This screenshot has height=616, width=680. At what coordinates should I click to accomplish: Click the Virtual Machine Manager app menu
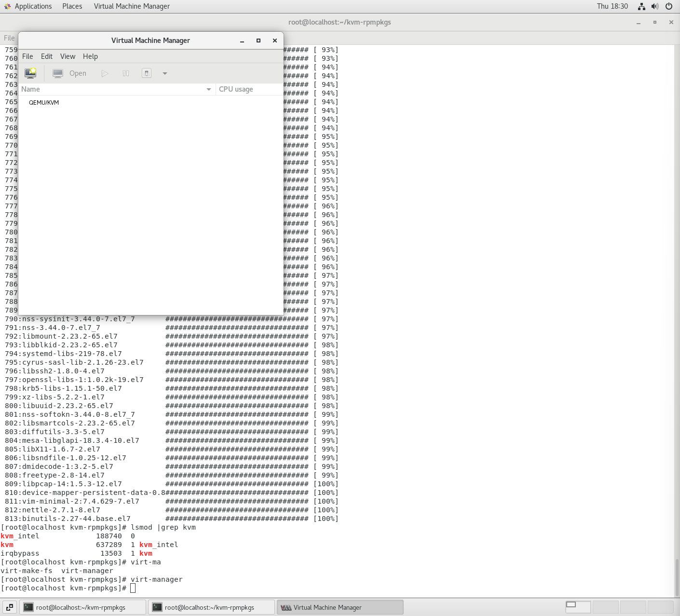pos(132,6)
